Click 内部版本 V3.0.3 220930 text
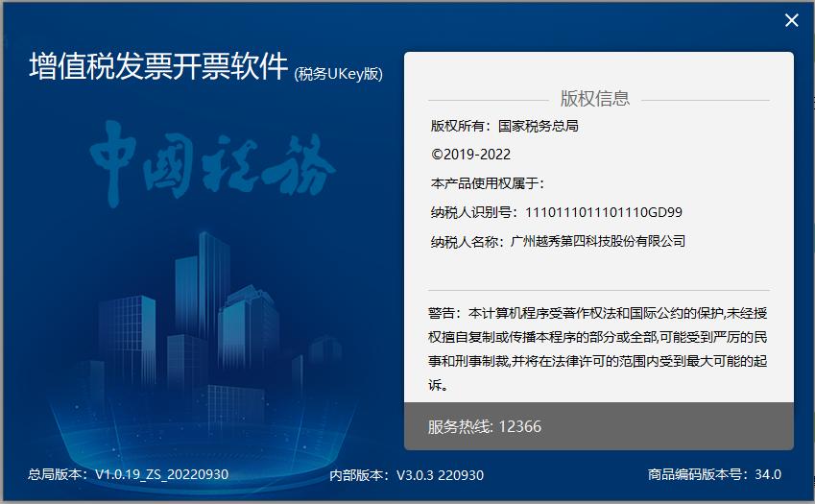 (406, 475)
